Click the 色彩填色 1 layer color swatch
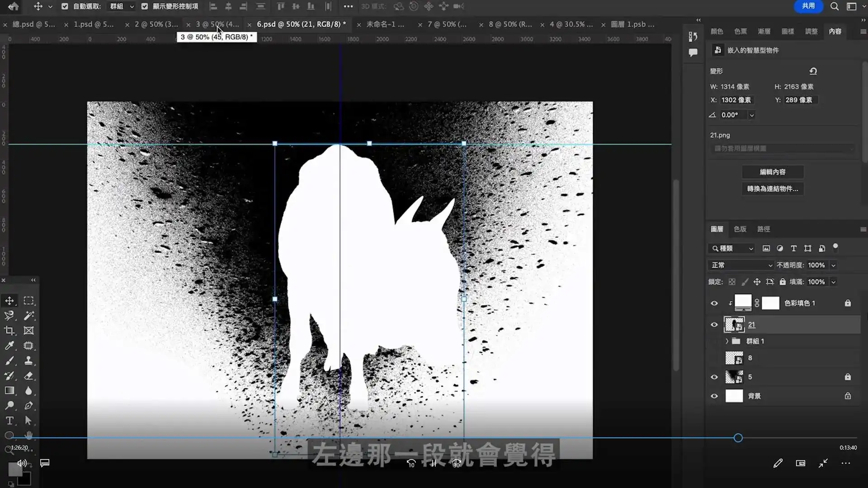This screenshot has width=868, height=488. coord(743,303)
